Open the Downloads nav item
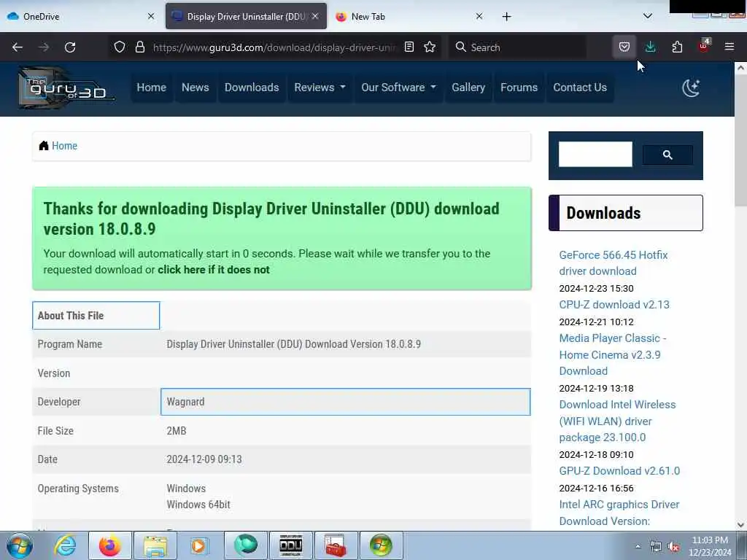 click(252, 87)
